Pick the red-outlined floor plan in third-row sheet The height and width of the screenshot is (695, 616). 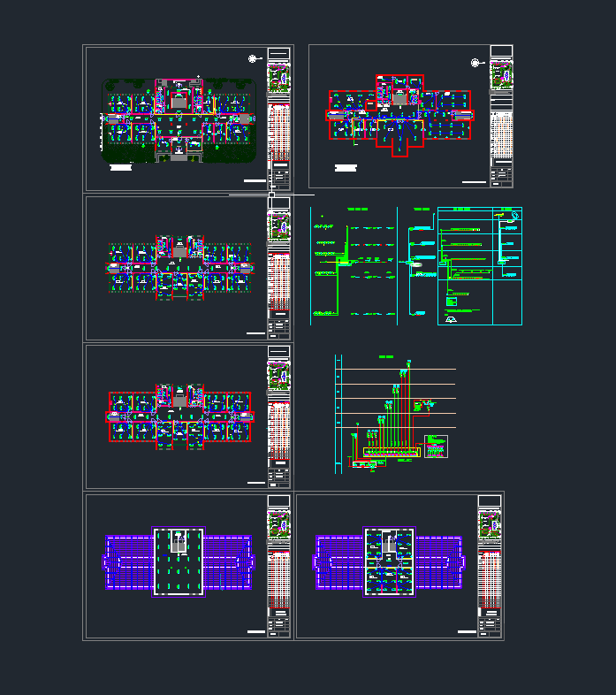180,416
